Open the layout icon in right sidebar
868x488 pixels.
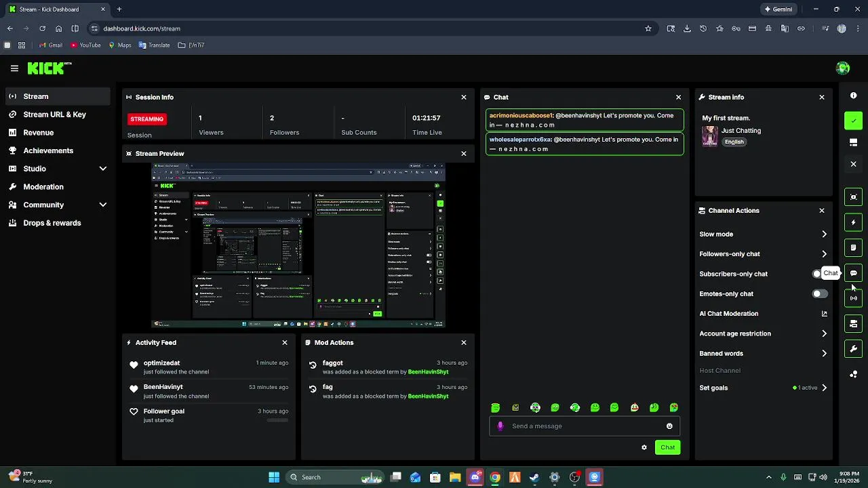854,142
